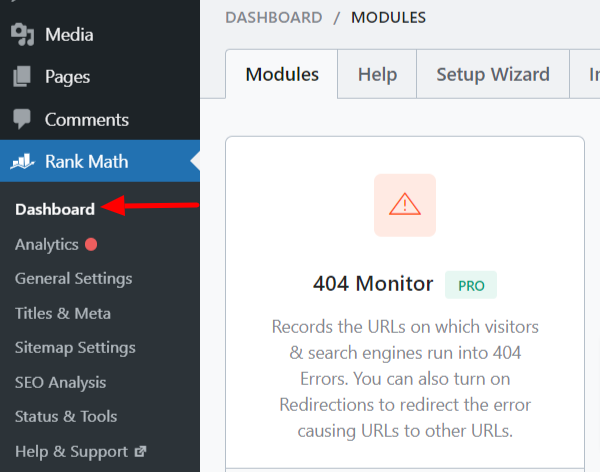The image size is (600, 472).
Task: Click the 404 Monitor module title
Action: (373, 284)
